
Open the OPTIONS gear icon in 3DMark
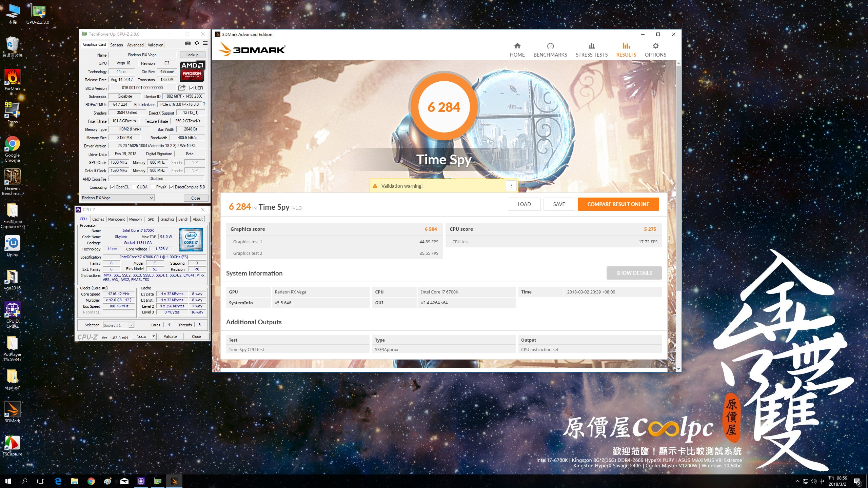coord(655,46)
